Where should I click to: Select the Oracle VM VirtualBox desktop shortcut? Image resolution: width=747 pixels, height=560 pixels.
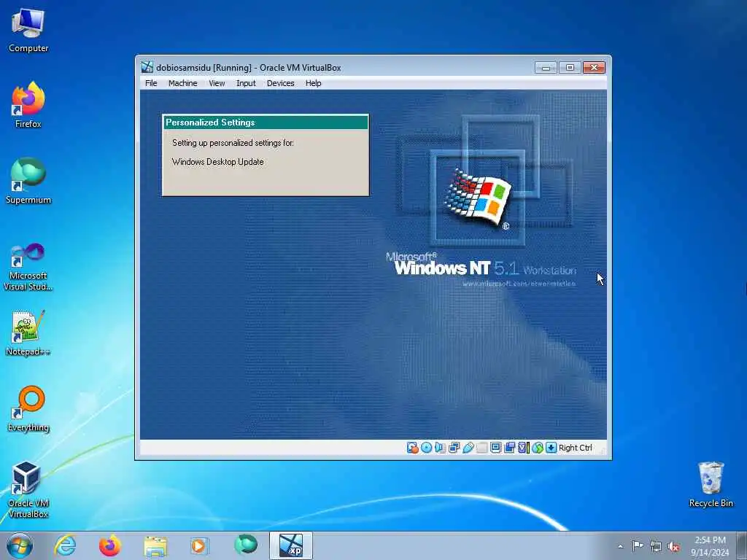[x=28, y=489]
